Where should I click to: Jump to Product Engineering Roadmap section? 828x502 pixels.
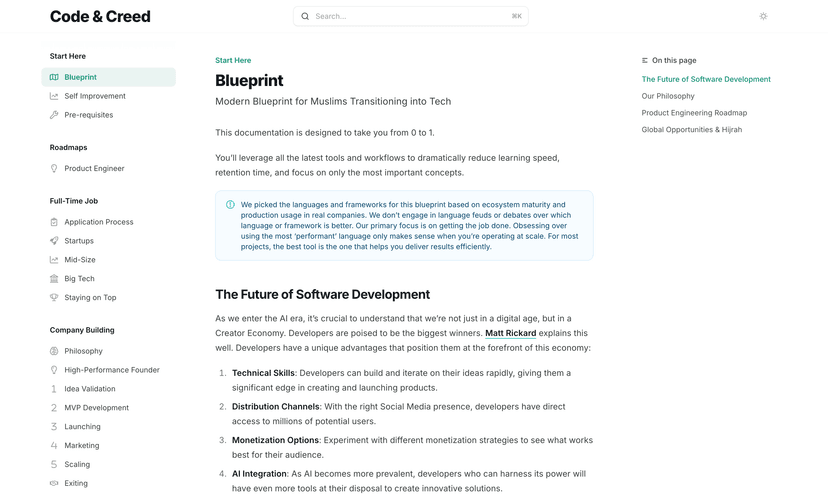(x=694, y=113)
